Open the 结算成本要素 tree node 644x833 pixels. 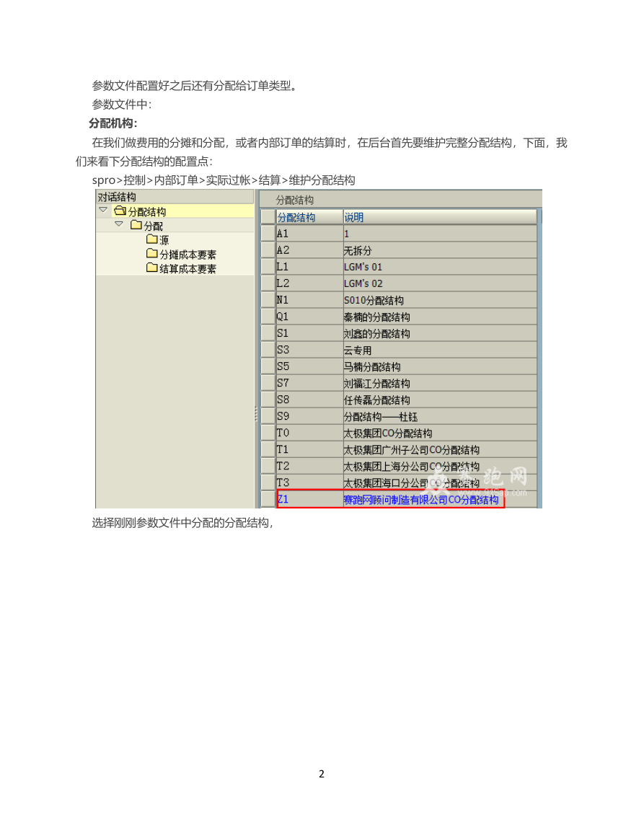[x=188, y=269]
